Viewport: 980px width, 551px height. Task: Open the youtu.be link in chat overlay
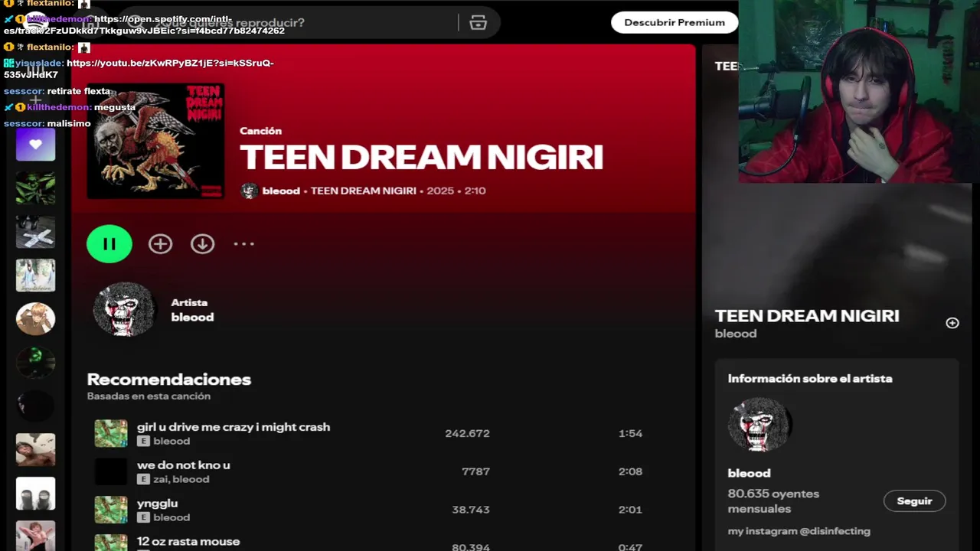[139, 69]
